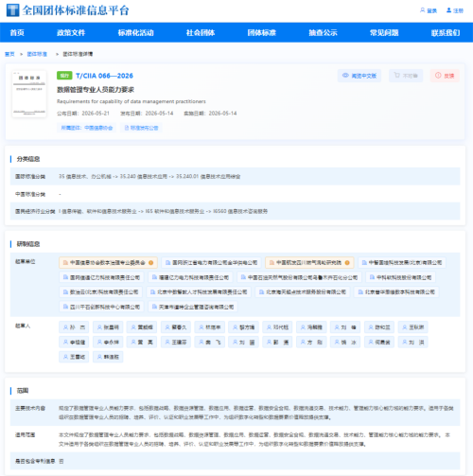Click the 注册 link in the header

pyautogui.click(x=458, y=10)
